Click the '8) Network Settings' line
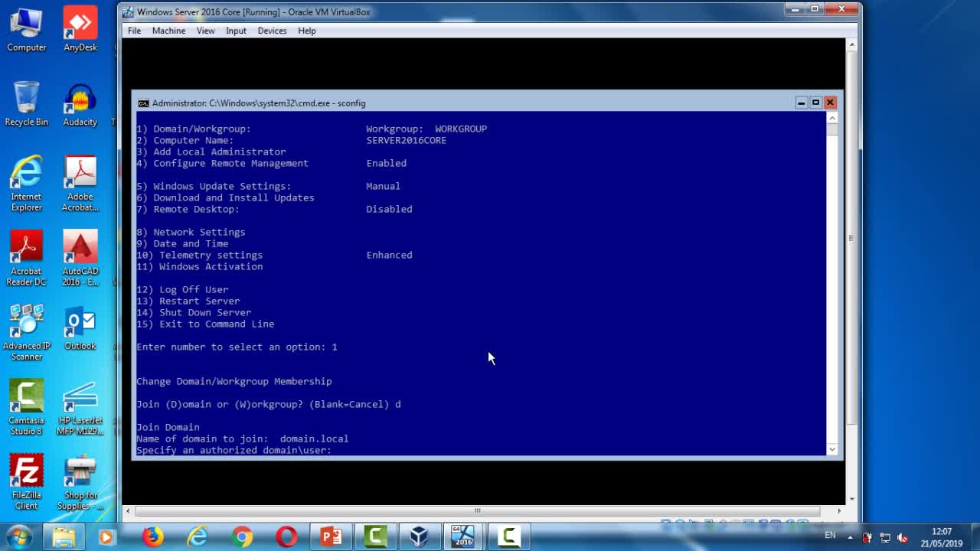The height and width of the screenshot is (551, 980). pos(191,232)
